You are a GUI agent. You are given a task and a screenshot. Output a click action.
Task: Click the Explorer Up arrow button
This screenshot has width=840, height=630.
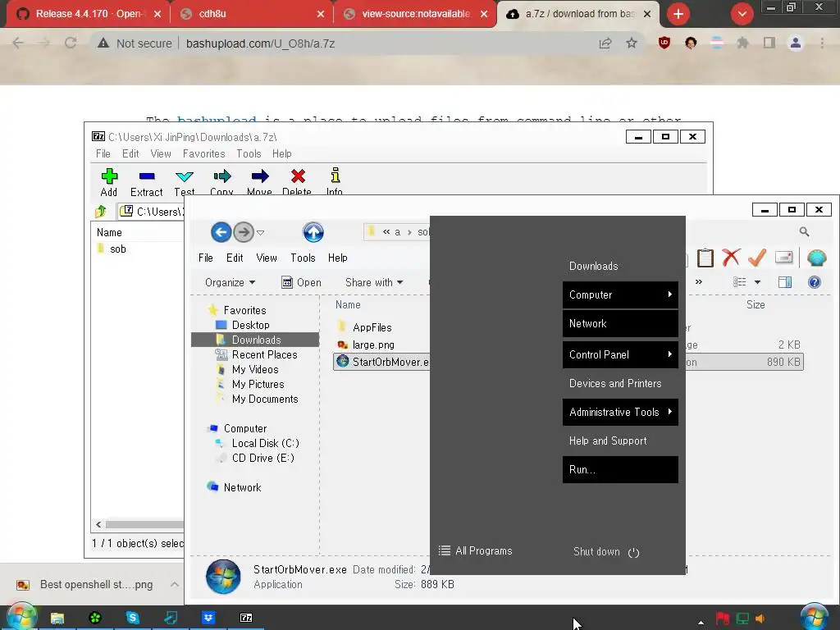point(313,232)
